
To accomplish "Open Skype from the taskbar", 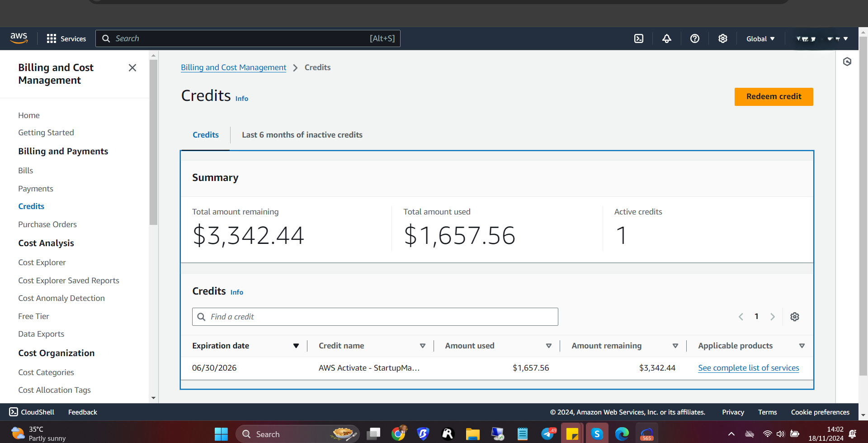I will coord(597,434).
